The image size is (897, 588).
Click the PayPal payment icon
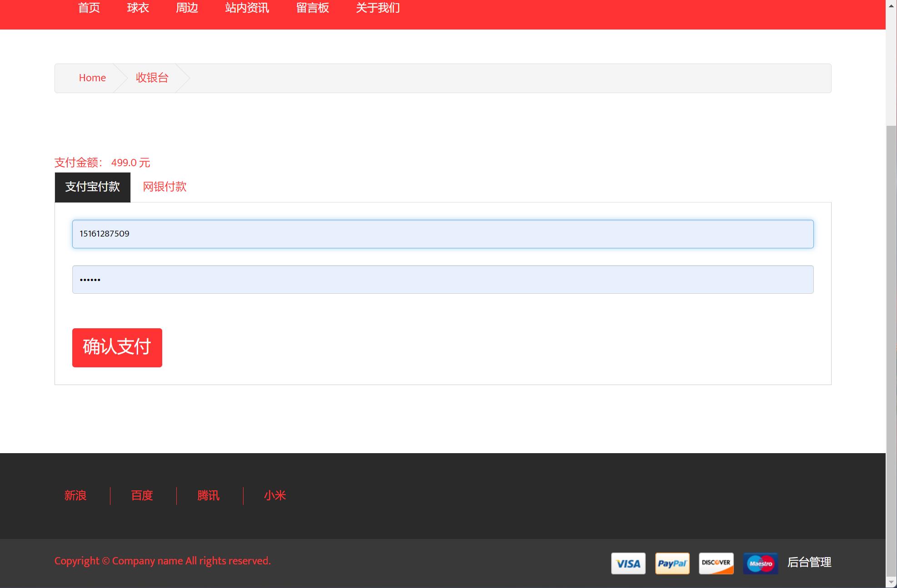pos(672,563)
